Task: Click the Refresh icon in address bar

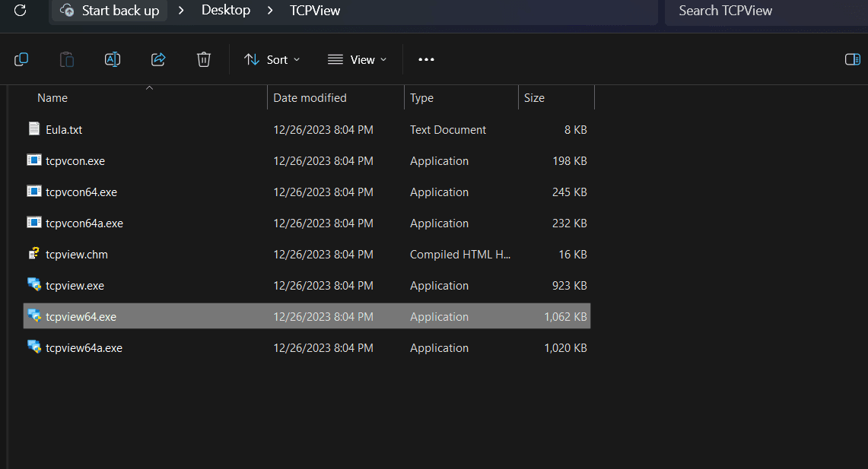Action: coord(21,11)
